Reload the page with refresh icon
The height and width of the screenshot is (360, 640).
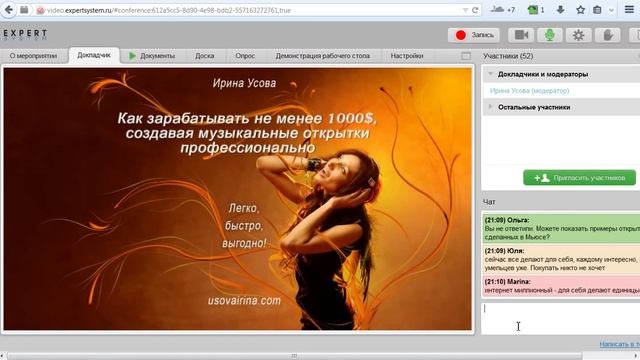pyautogui.click(x=475, y=10)
